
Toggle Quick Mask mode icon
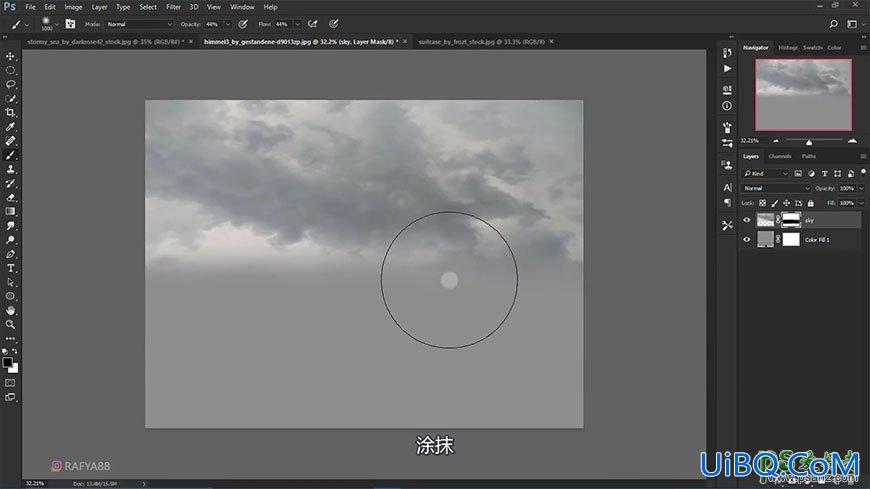10,383
